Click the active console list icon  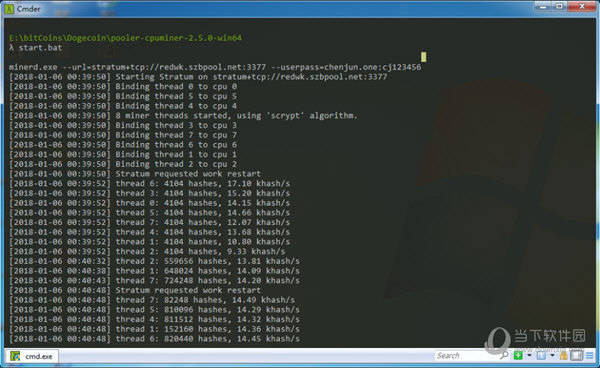point(541,355)
